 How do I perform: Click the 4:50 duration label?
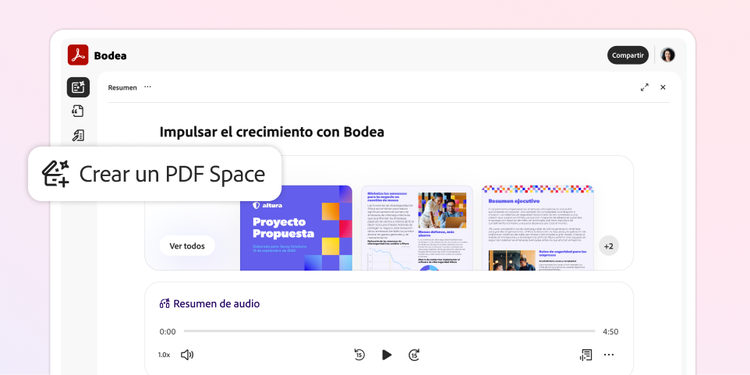pos(611,331)
